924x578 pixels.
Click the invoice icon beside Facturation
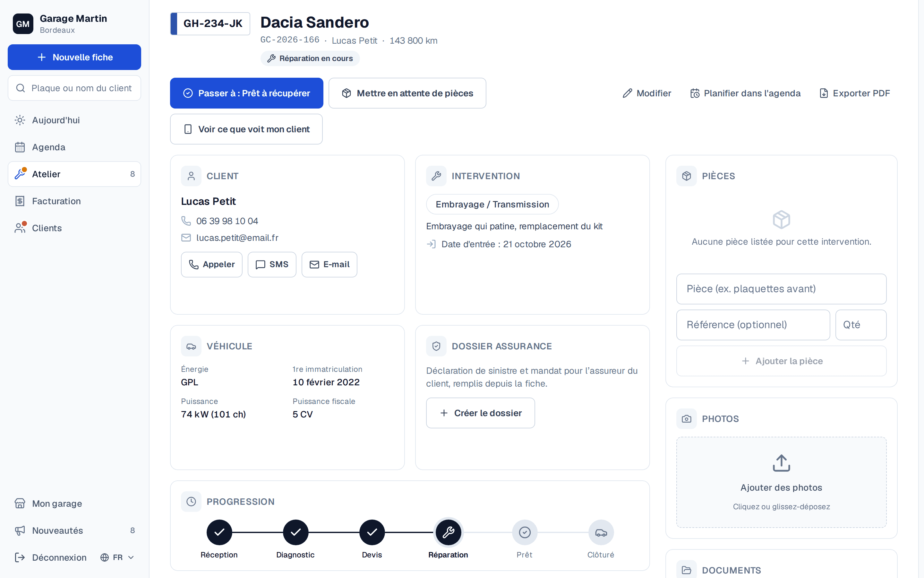click(x=20, y=201)
